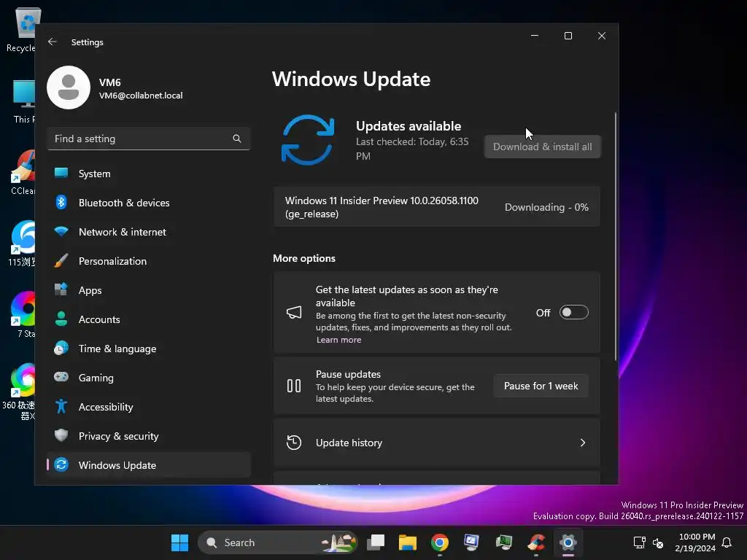
Task: Expand Update history with the chevron
Action: [x=582, y=443]
